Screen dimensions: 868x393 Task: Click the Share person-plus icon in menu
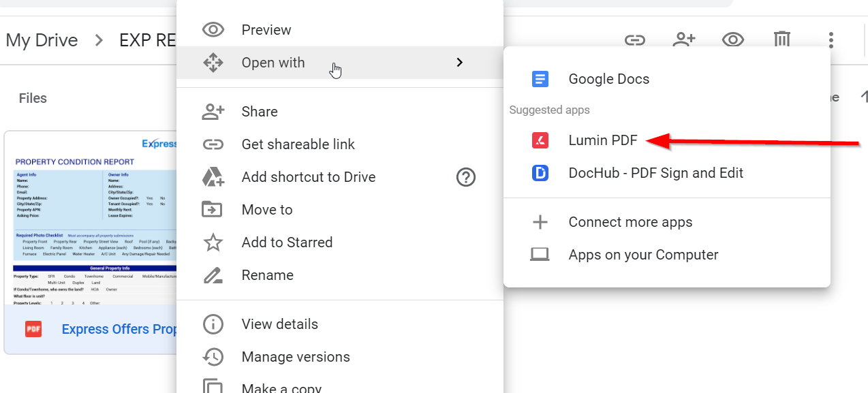213,112
